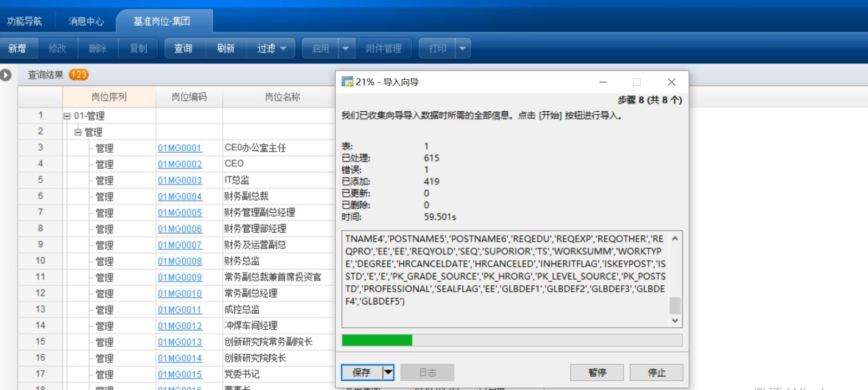Pause the import with 暂停 button

click(x=597, y=372)
